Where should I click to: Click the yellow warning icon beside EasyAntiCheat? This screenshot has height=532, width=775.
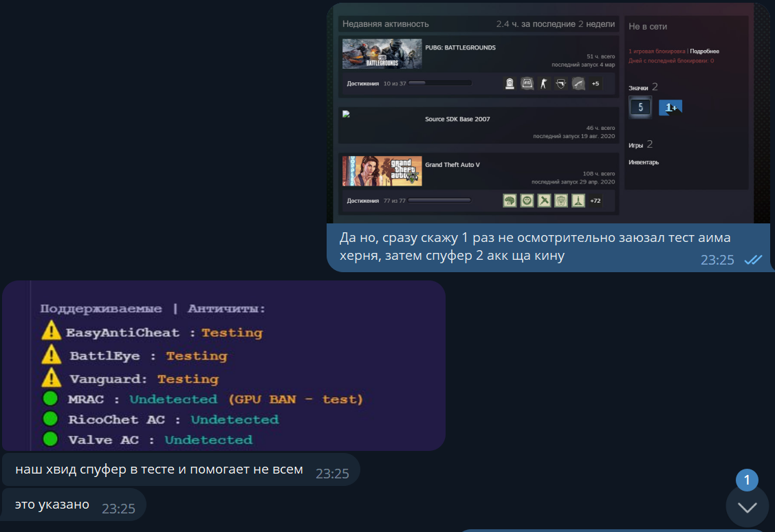click(52, 332)
